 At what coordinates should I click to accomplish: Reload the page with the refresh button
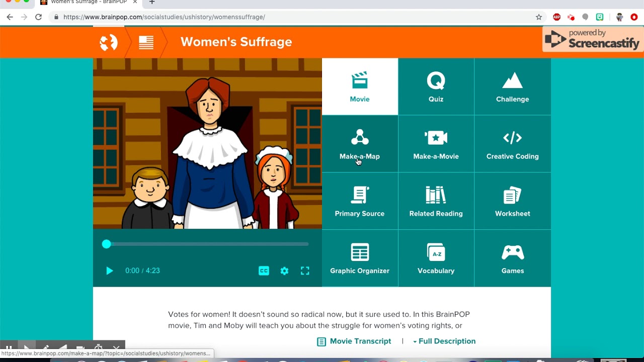click(x=38, y=17)
